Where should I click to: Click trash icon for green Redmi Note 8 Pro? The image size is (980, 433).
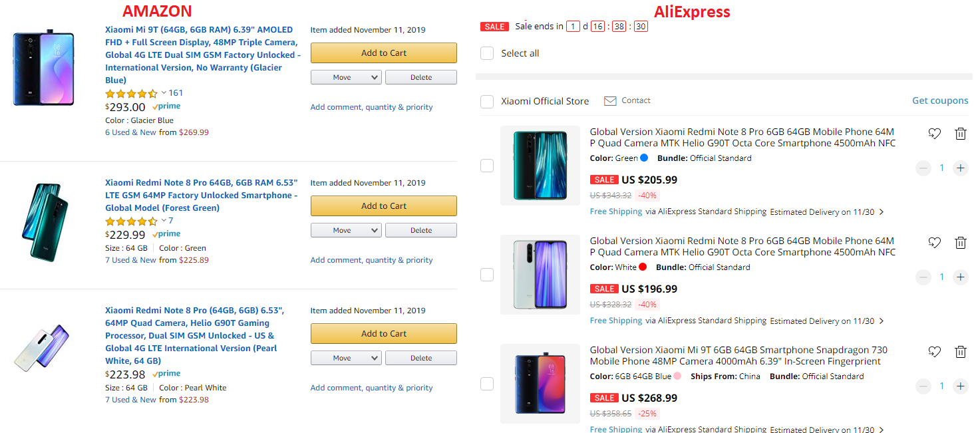pos(960,134)
